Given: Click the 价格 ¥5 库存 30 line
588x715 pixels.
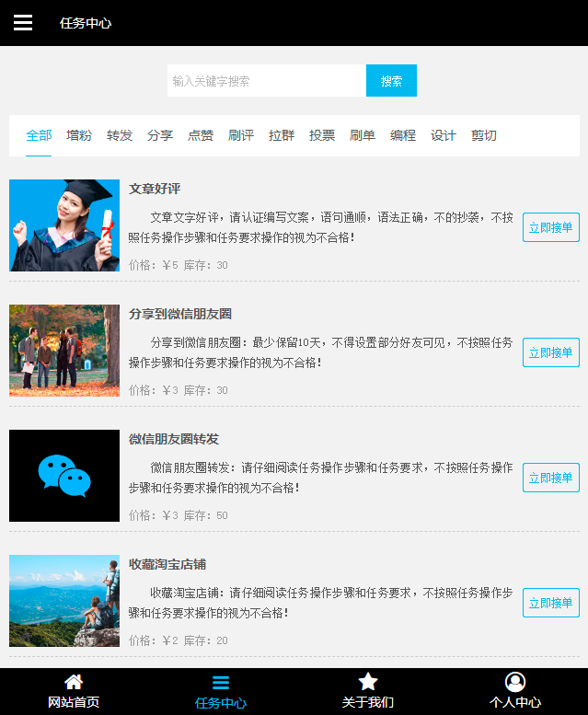Looking at the screenshot, I should (179, 265).
